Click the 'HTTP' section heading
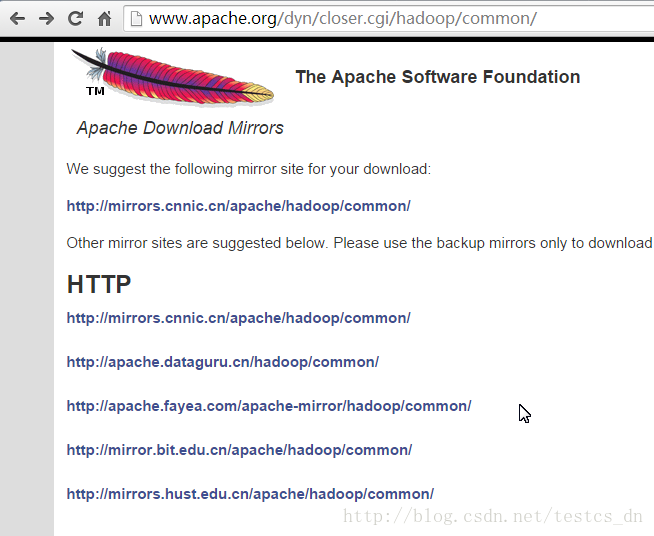Screen dimensions: 654x536 (99, 284)
